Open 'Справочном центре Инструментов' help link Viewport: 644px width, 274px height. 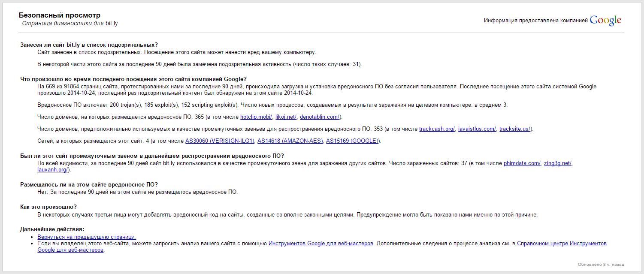click(562, 243)
